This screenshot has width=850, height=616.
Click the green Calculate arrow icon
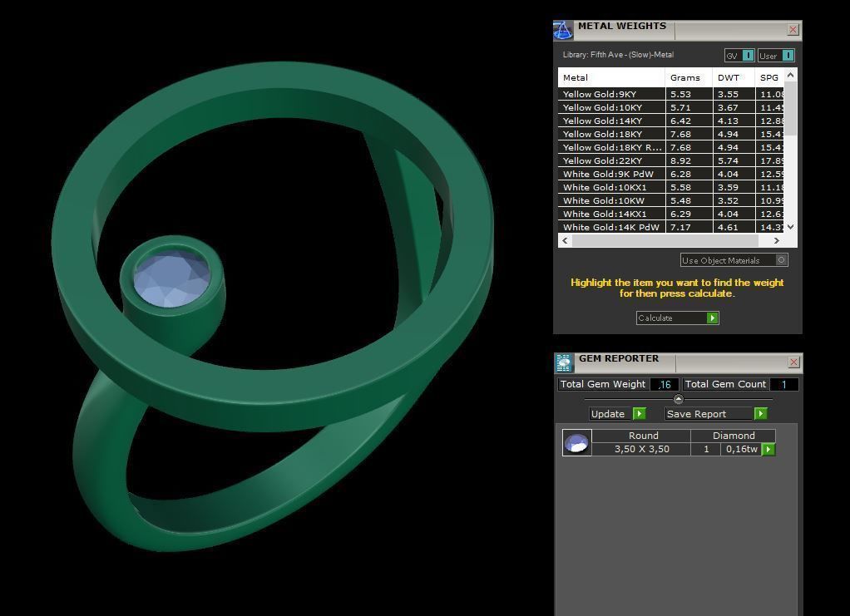(x=712, y=318)
